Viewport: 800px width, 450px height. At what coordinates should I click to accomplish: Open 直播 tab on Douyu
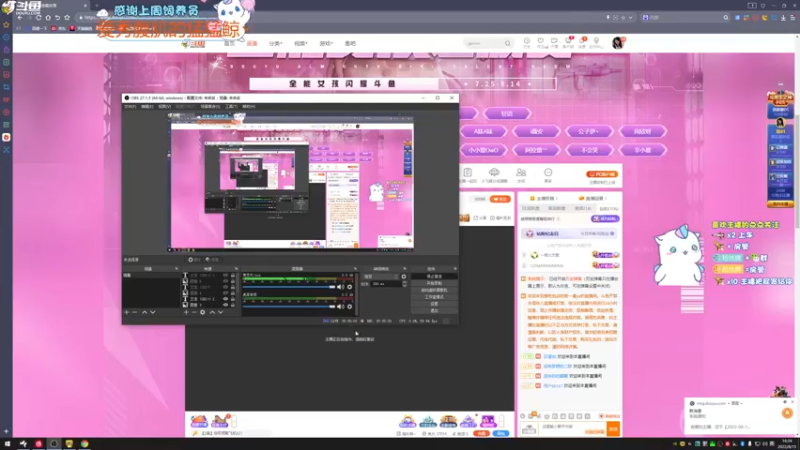pos(252,43)
